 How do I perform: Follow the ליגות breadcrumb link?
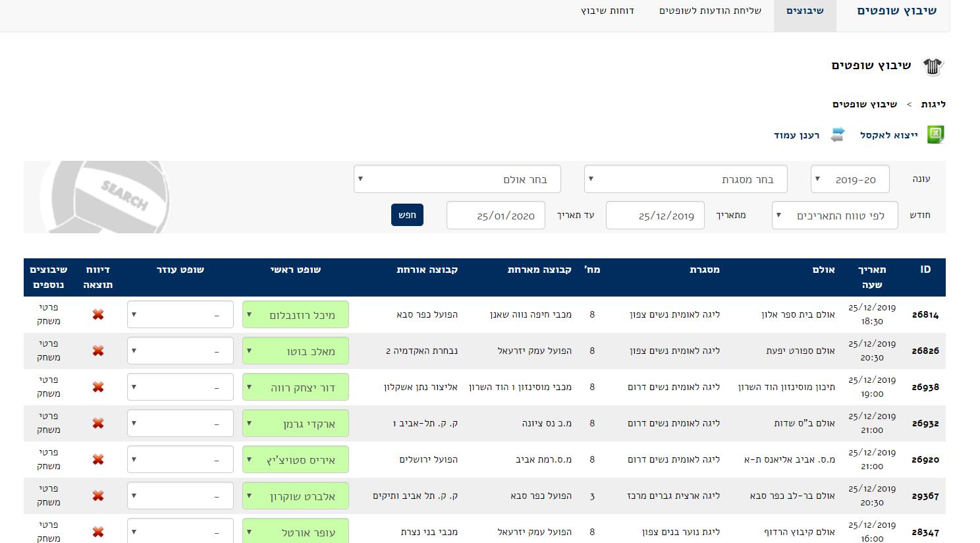point(933,104)
